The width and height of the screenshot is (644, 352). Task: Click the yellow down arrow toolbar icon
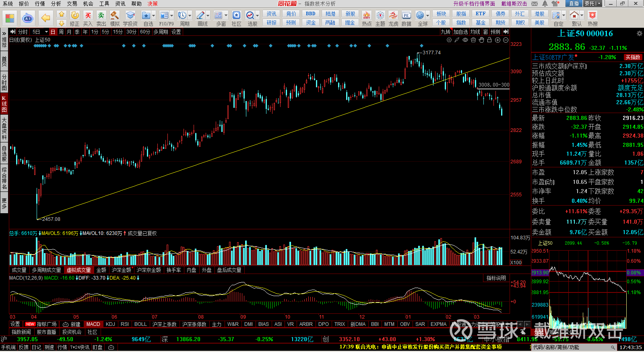click(61, 23)
